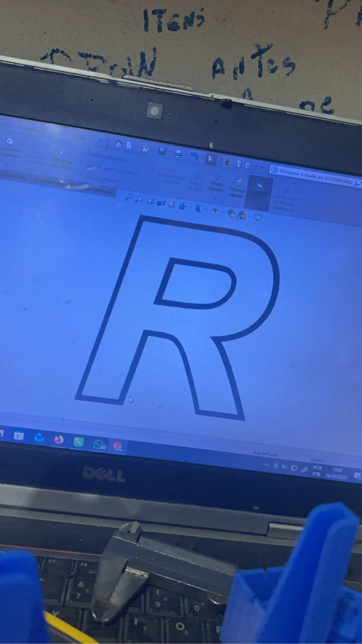Click the Apply Scene icon
The width and height of the screenshot is (362, 644).
click(x=241, y=215)
